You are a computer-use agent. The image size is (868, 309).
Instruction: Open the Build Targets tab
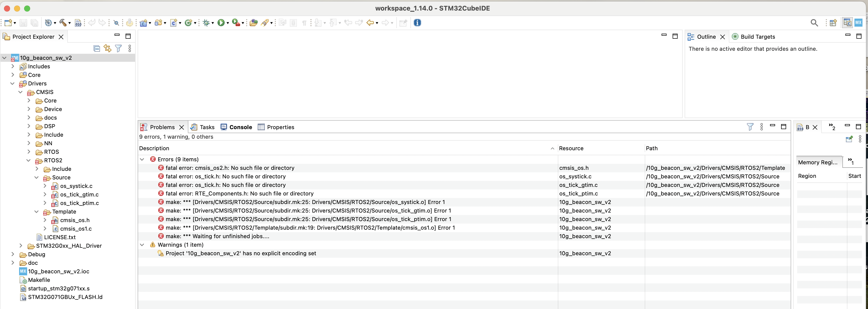point(758,36)
